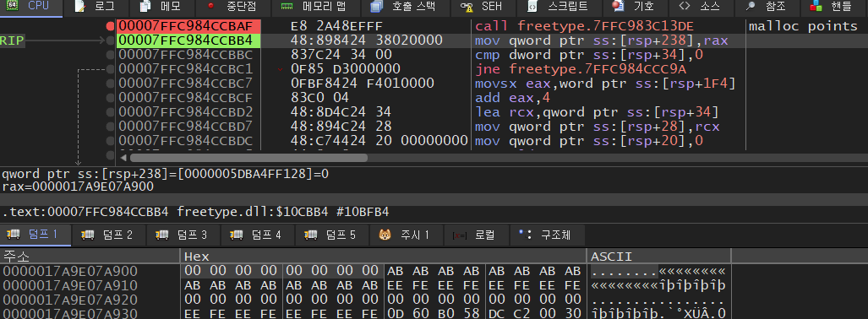Toggle breakpoint bullet at 00007FFC984CCBD2
The image size is (868, 319).
point(110,112)
